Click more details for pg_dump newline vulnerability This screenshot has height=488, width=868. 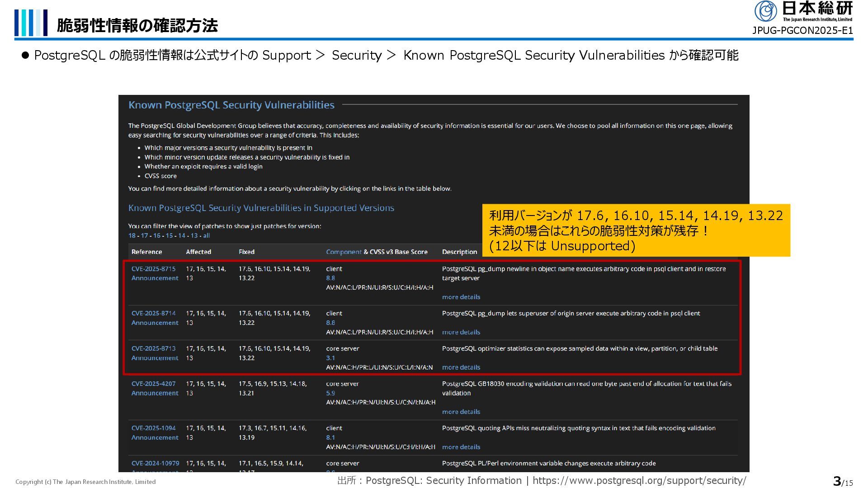pyautogui.click(x=461, y=297)
